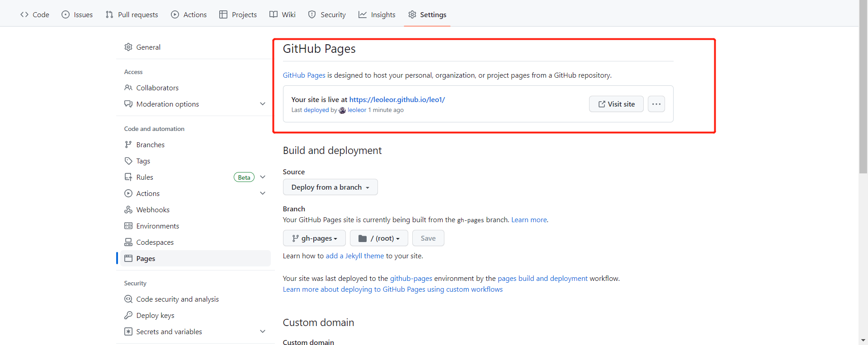The image size is (868, 345).
Task: Expand the Rules section chevron
Action: point(263,177)
